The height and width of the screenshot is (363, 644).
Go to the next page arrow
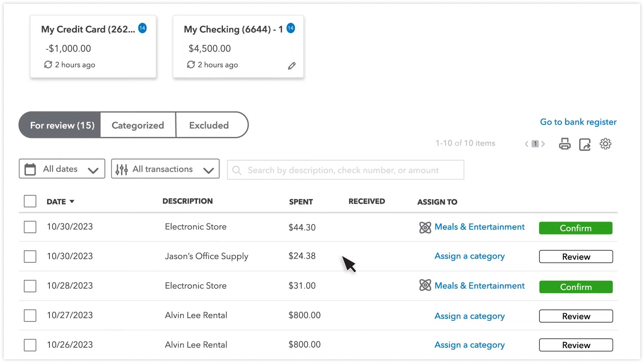543,144
